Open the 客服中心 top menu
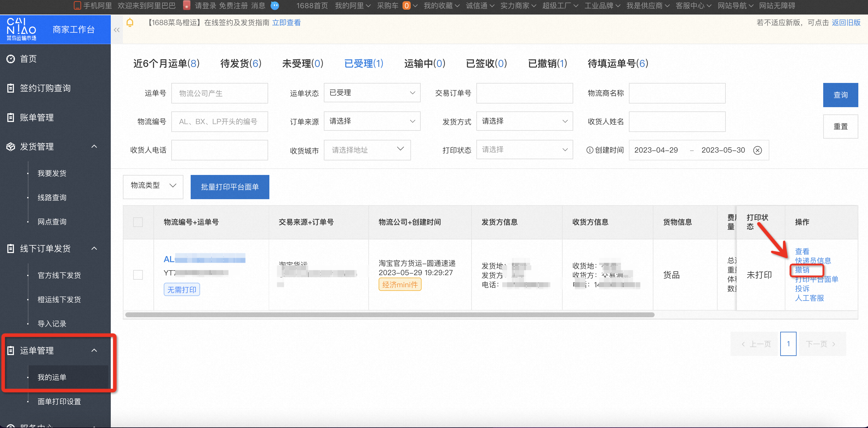The height and width of the screenshot is (428, 868). (x=693, y=5)
